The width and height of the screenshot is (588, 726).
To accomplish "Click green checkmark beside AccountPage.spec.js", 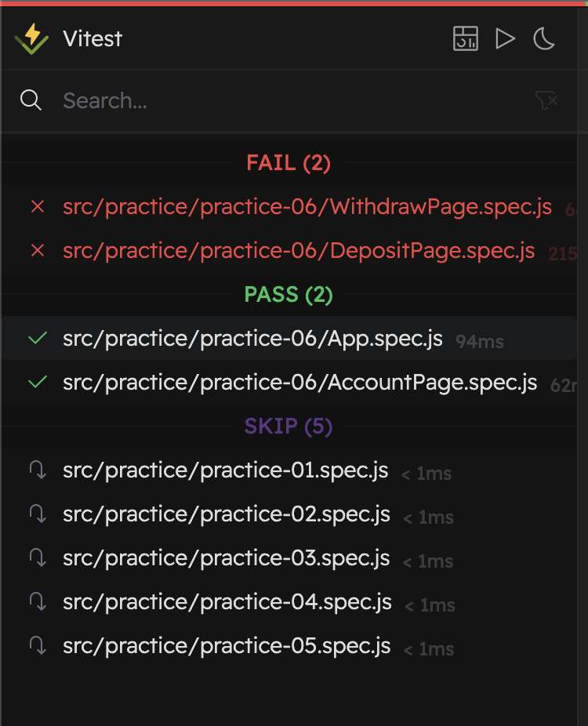I will click(38, 382).
